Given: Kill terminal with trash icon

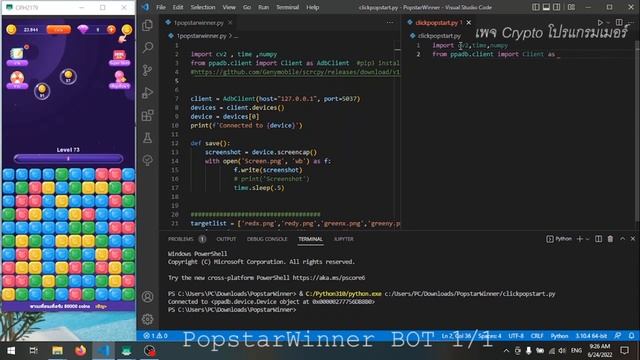Looking at the screenshot, I should [610, 239].
